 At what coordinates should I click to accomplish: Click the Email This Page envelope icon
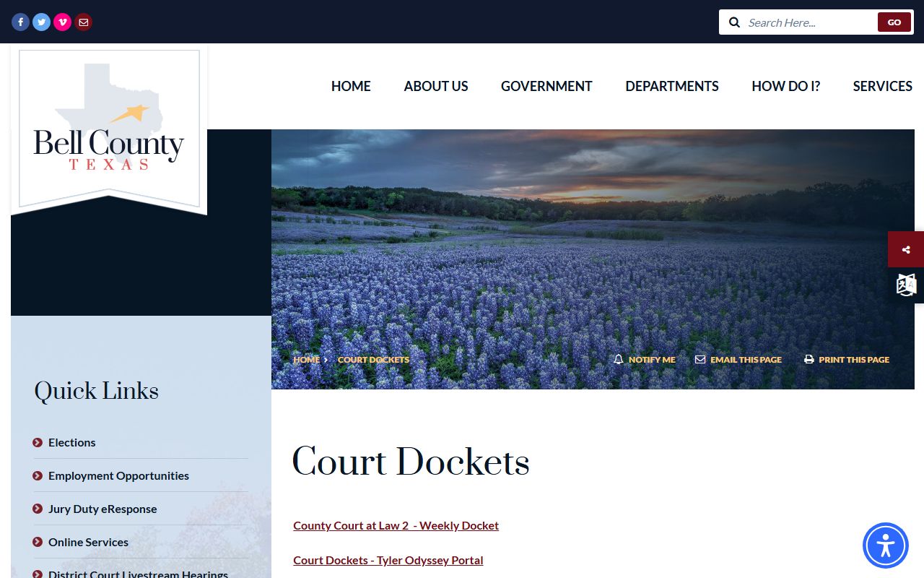pos(700,359)
